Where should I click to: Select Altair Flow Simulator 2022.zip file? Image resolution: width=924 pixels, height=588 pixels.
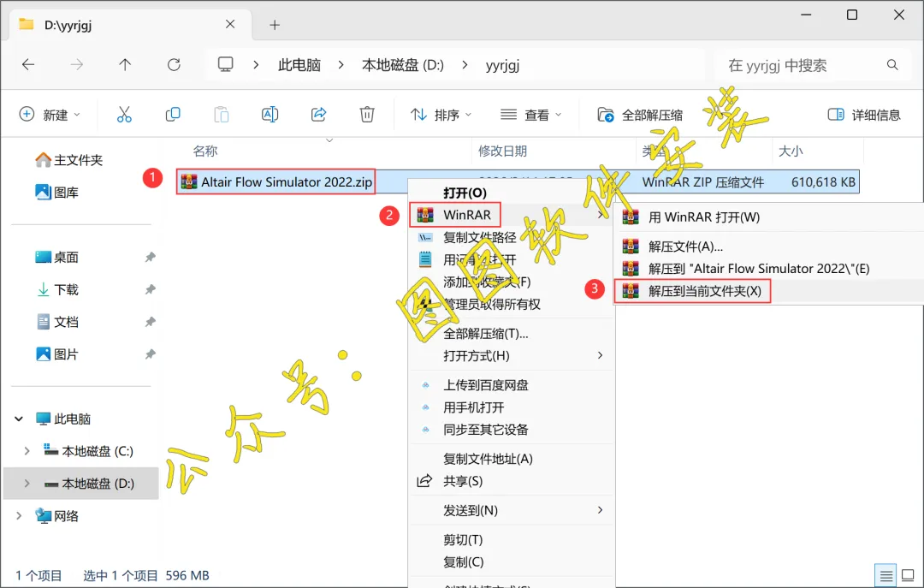tap(275, 181)
